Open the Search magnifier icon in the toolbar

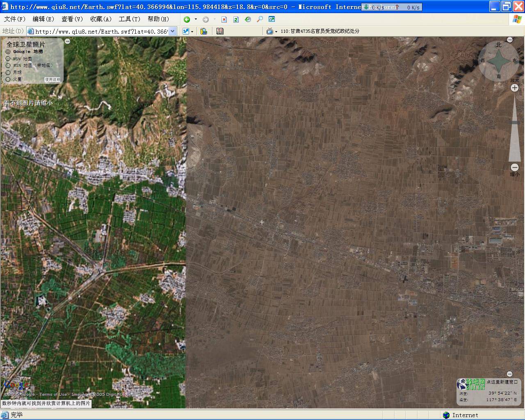click(260, 19)
